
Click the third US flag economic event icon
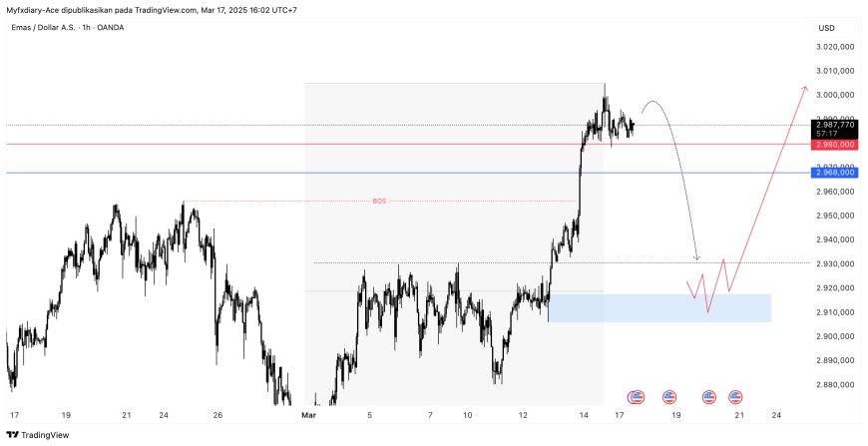click(710, 396)
